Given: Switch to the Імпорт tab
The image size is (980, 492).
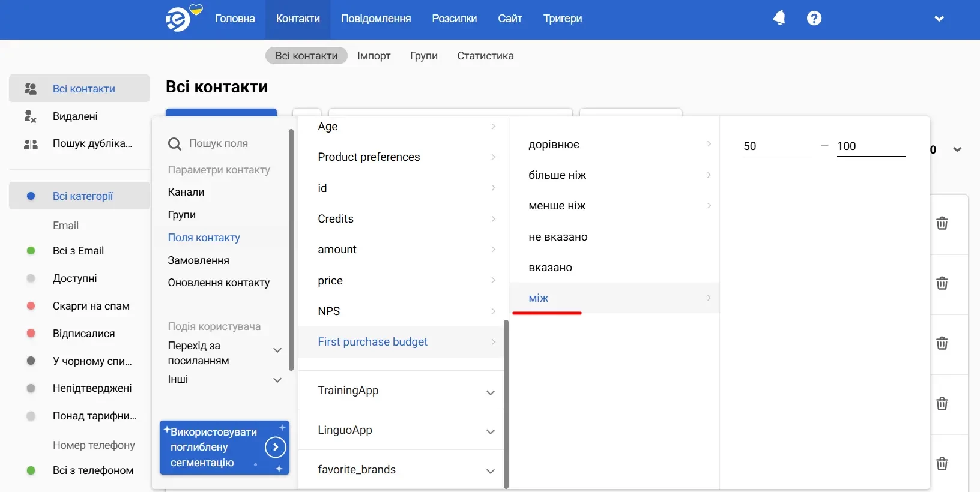Looking at the screenshot, I should point(374,56).
